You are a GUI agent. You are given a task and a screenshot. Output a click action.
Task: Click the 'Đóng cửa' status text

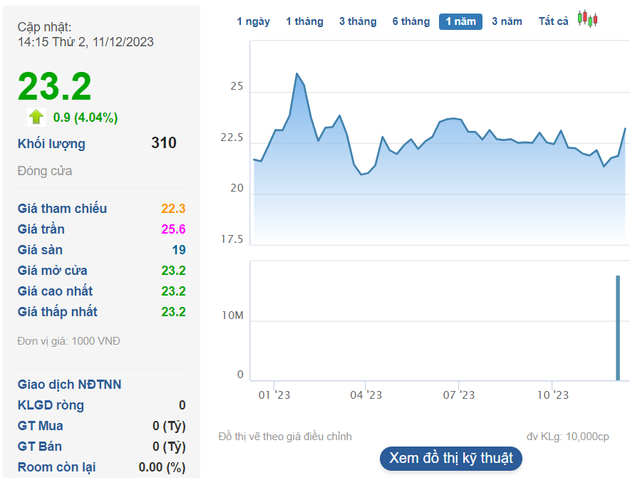click(x=44, y=171)
